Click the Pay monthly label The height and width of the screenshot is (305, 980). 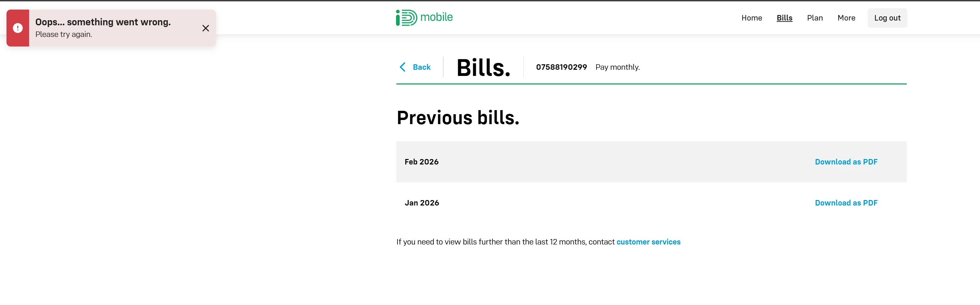(x=617, y=67)
